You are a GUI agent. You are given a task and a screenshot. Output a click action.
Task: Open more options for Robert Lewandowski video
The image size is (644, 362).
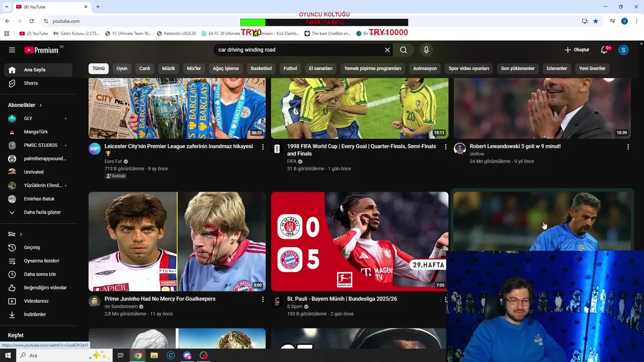pyautogui.click(x=628, y=147)
